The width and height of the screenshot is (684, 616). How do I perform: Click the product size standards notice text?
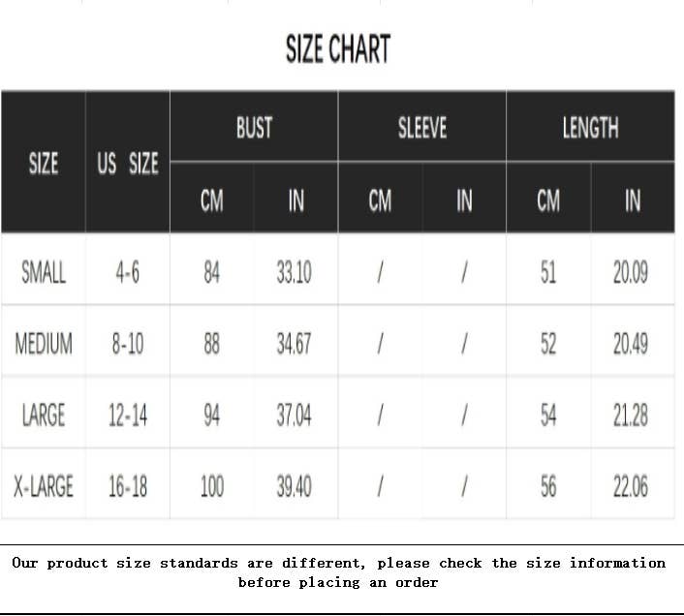point(338,572)
